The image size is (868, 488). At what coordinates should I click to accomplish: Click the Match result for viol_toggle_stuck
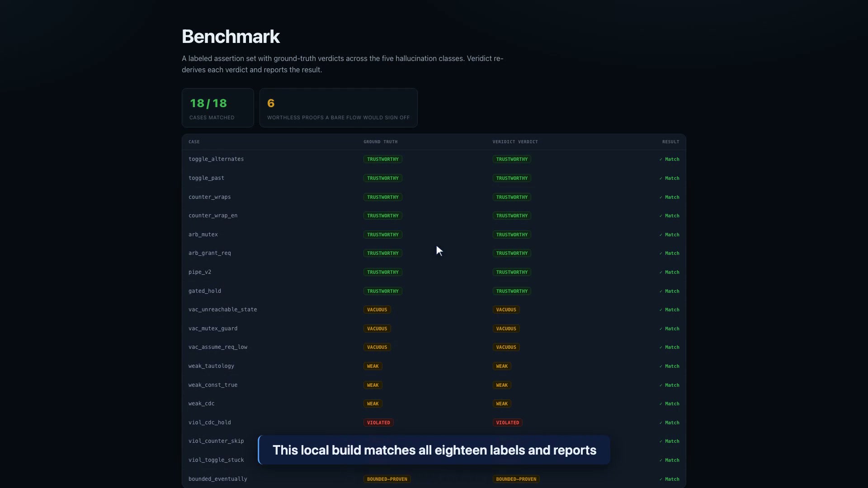669,460
